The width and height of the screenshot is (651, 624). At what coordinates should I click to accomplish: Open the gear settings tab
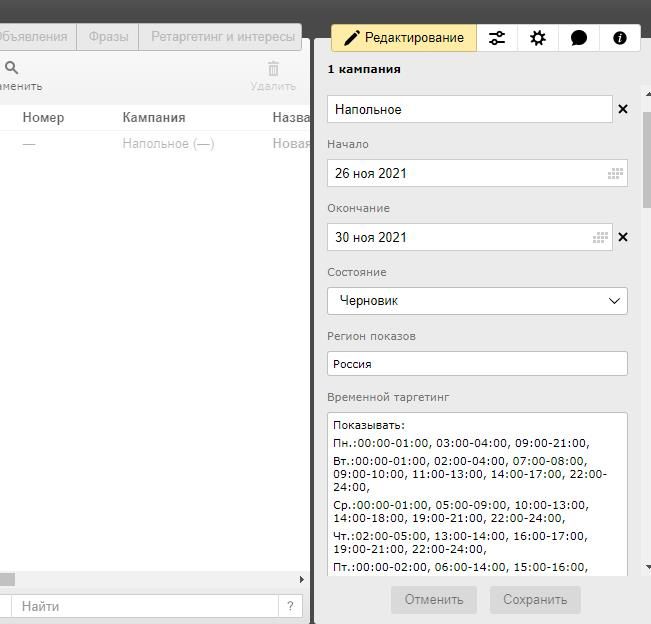point(538,38)
